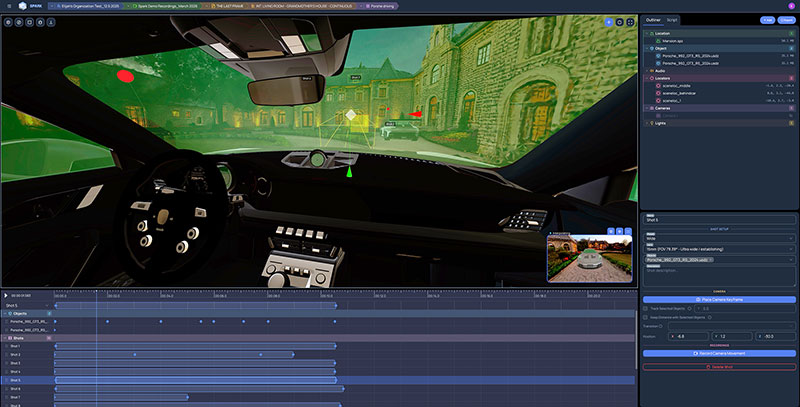Screen dimensions: 800x407
Task: Click the info icon next to Transition
Action: pos(661,326)
